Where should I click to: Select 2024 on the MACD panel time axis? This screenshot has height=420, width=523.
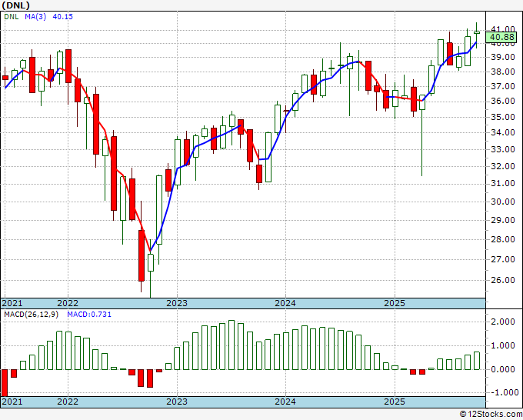click(x=285, y=402)
